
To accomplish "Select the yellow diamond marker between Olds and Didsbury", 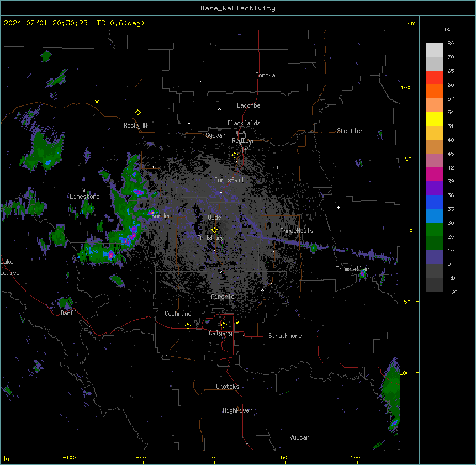I will tap(214, 230).
